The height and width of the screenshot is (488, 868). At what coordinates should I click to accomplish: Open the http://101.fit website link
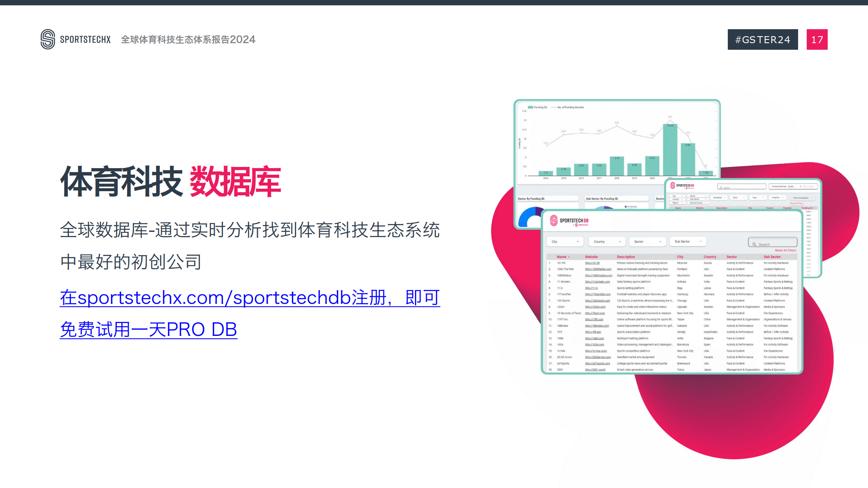click(593, 263)
